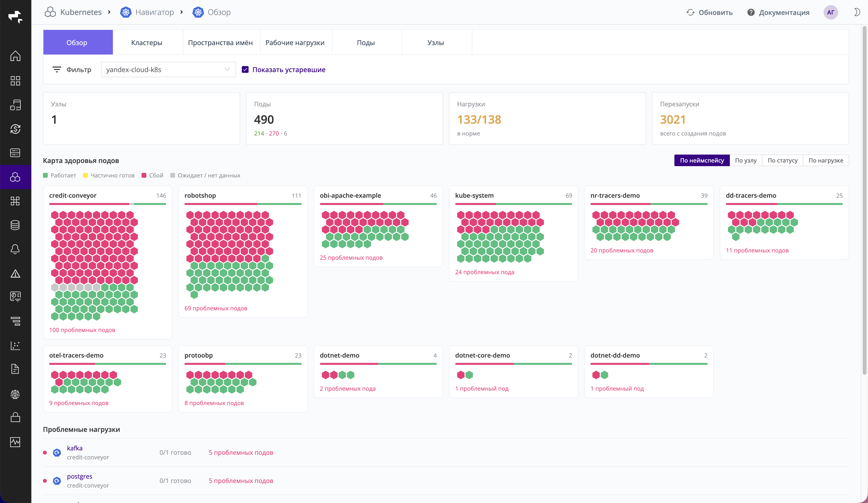The height and width of the screenshot is (503, 868).
Task: Open the 69 проблемных подов link
Action: 216,308
